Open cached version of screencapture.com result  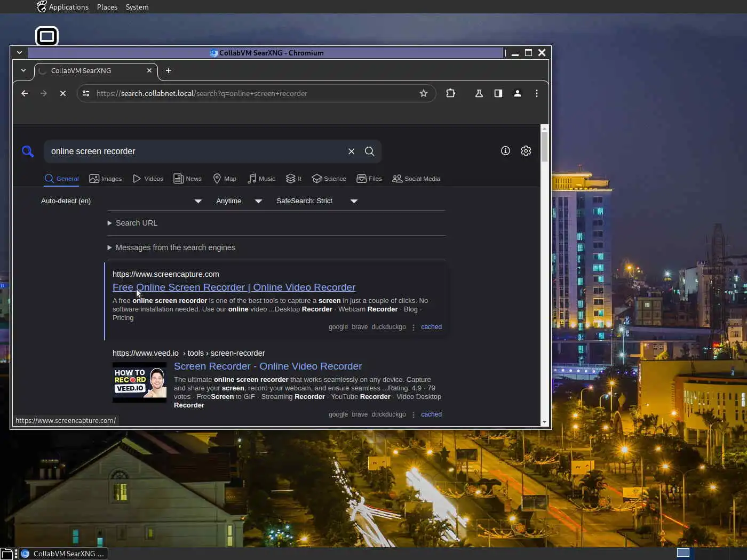point(431,327)
